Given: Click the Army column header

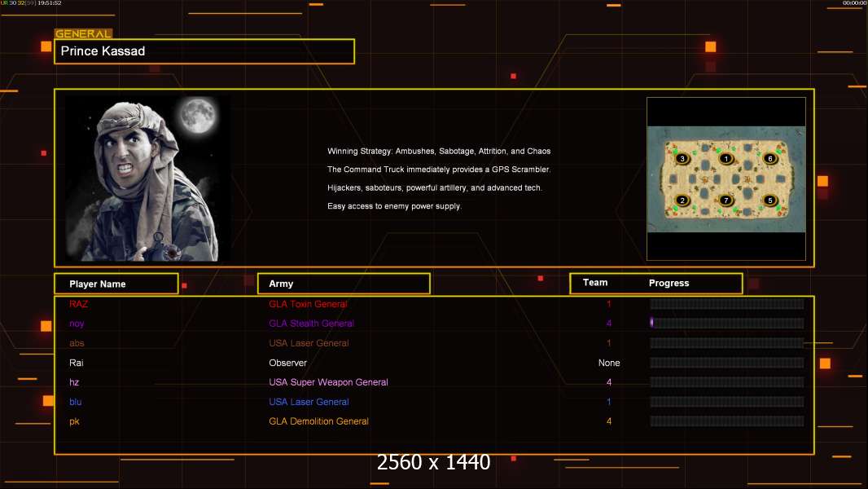Looking at the screenshot, I should (x=344, y=284).
